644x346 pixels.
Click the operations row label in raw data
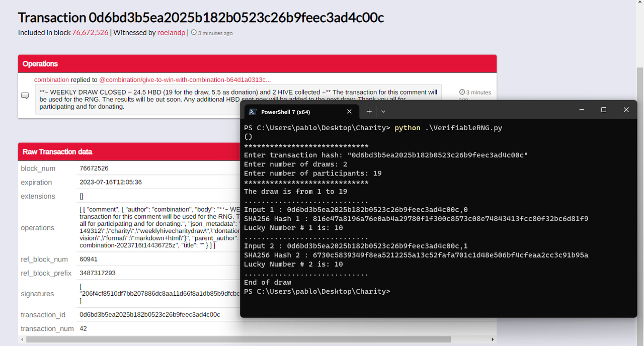37,228
